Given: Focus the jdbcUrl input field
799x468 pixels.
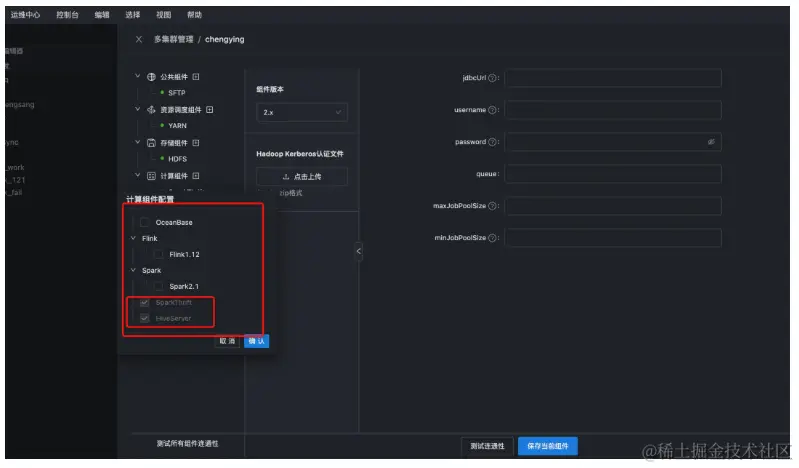Looking at the screenshot, I should pyautogui.click(x=613, y=78).
